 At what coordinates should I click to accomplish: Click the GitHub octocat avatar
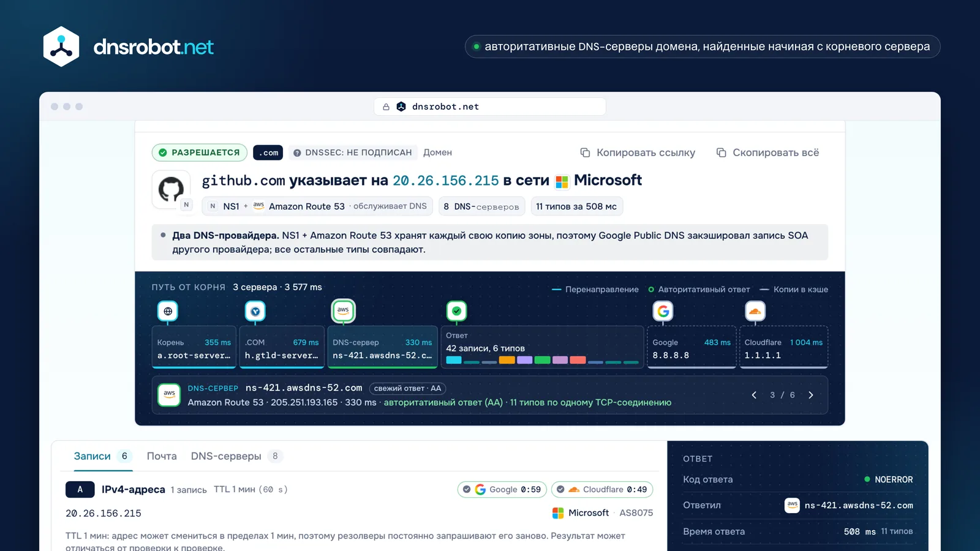pyautogui.click(x=171, y=189)
